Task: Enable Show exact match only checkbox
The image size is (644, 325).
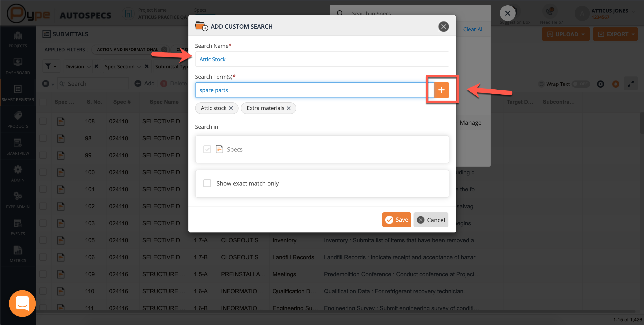Action: tap(207, 183)
